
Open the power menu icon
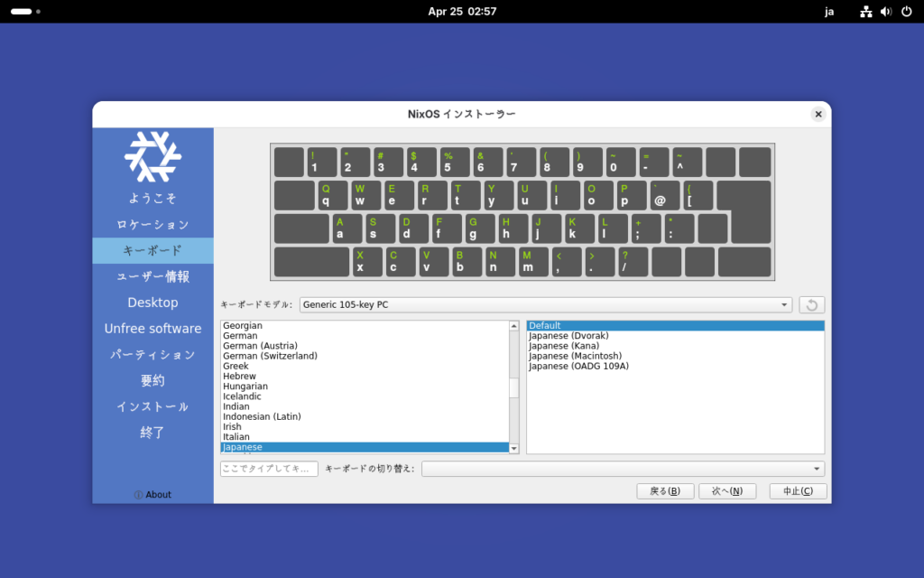coord(906,12)
